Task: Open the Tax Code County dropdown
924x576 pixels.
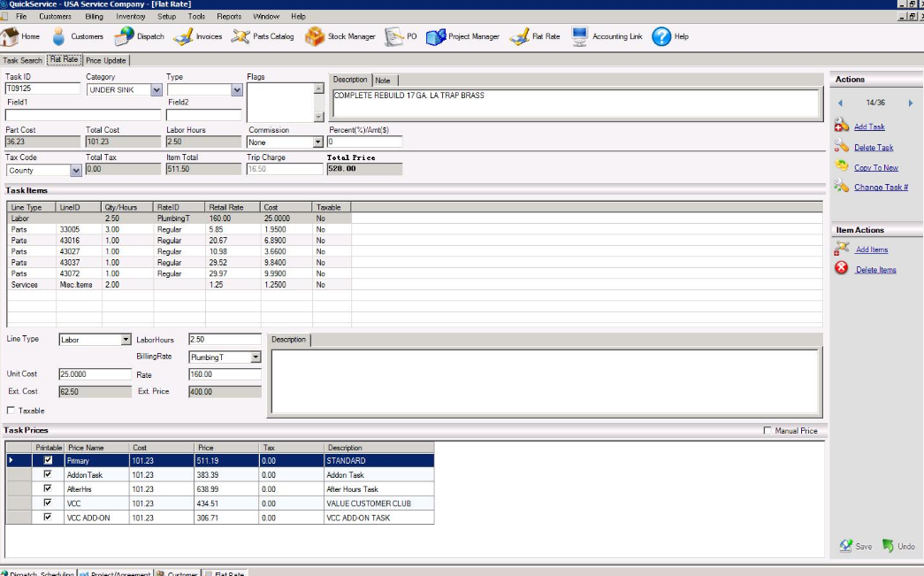Action: [75, 171]
